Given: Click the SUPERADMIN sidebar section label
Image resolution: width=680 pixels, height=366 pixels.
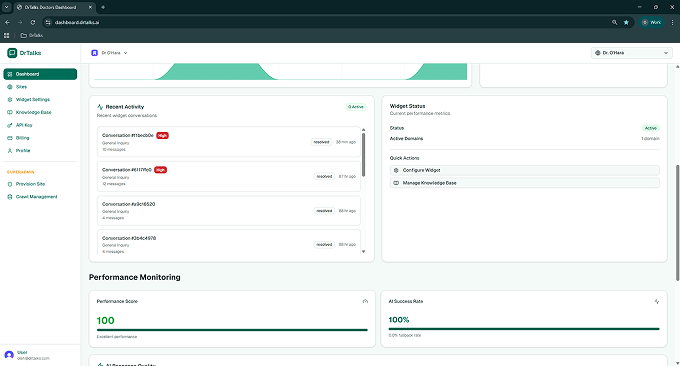Looking at the screenshot, I should [20, 172].
